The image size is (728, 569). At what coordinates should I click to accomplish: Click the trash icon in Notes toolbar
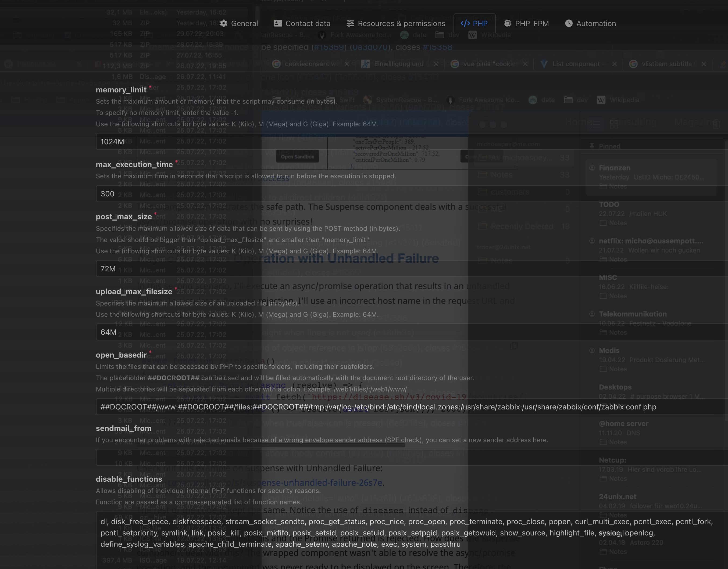click(716, 124)
